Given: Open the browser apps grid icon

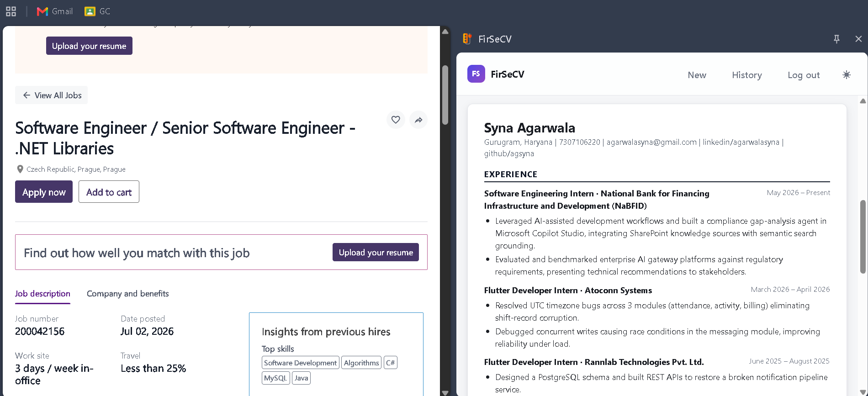Looking at the screenshot, I should point(11,11).
